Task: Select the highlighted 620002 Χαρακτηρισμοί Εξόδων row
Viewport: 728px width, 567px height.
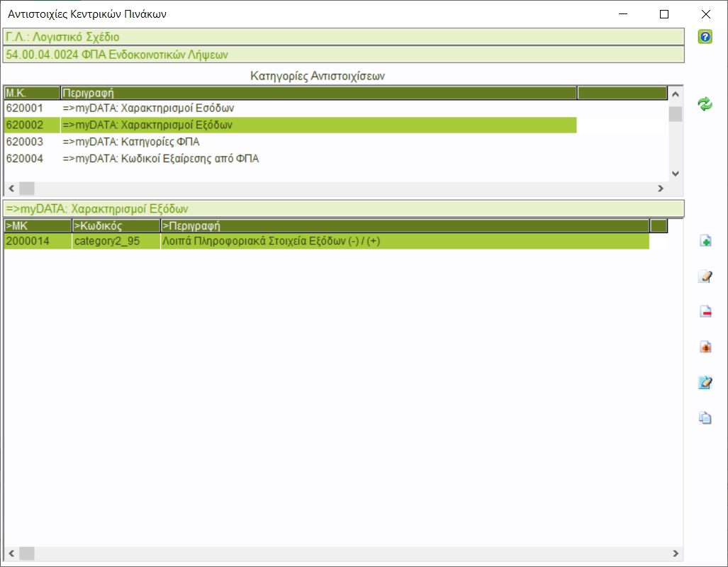Action: (x=157, y=125)
